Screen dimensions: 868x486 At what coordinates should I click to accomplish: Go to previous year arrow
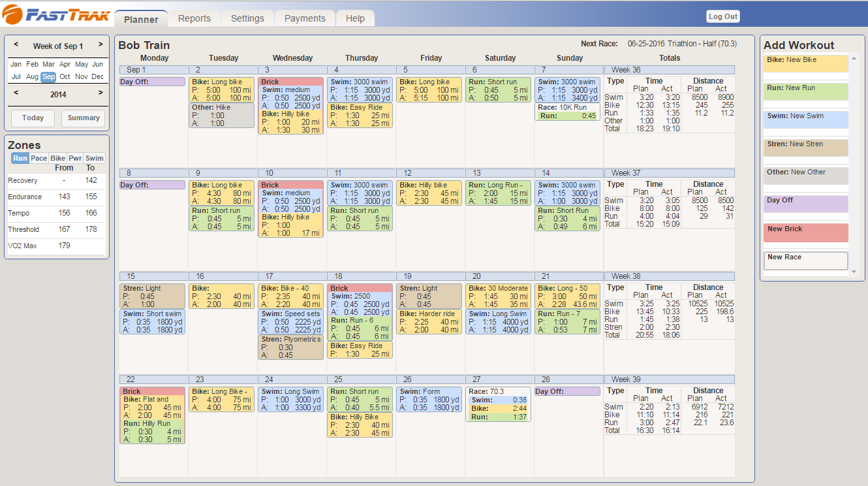tap(16, 93)
